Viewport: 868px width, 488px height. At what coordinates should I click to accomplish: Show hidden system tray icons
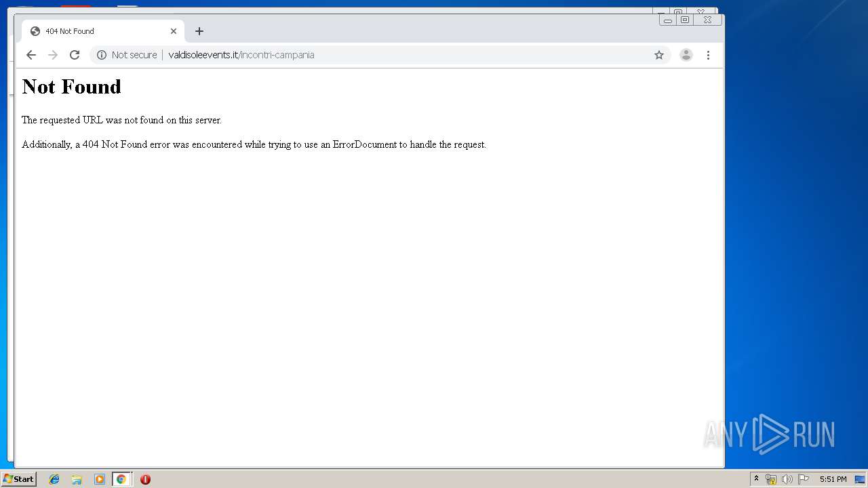click(756, 479)
